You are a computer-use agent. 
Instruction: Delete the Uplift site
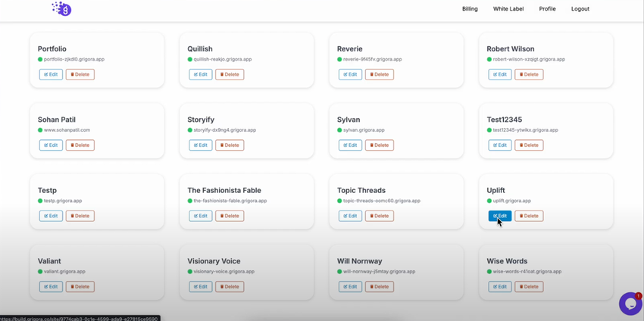point(529,216)
